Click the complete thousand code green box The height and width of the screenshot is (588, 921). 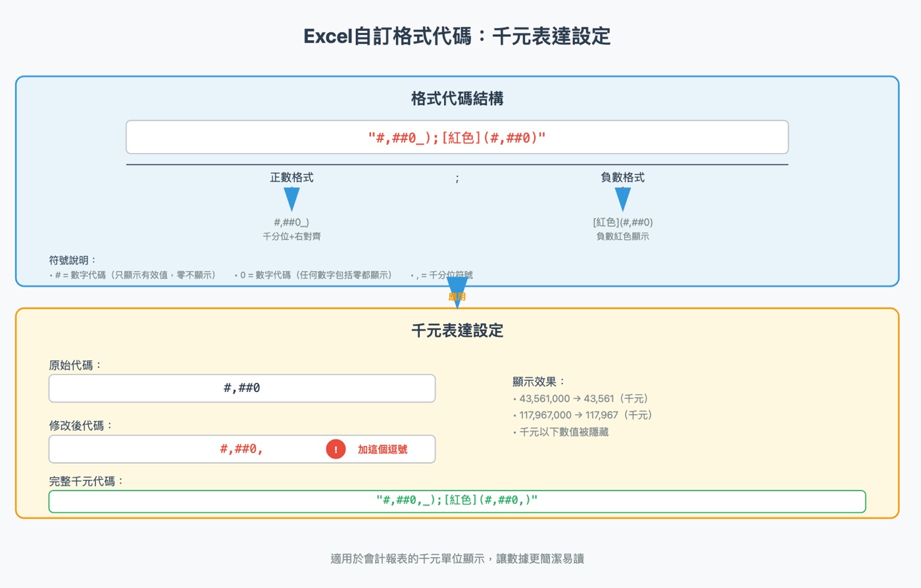pyautogui.click(x=457, y=501)
